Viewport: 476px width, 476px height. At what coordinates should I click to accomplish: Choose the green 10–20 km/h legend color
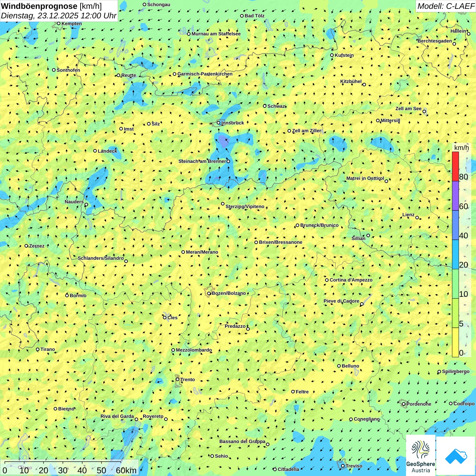(455, 284)
